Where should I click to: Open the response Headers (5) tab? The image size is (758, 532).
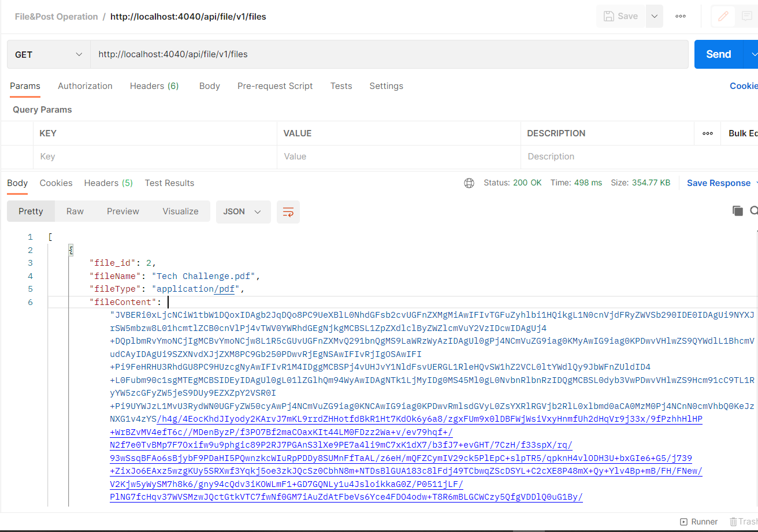pyautogui.click(x=108, y=183)
